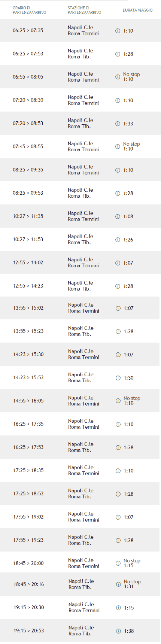Click the Stazione di Partenza/Arrivo header
Image resolution: width=161 pixels, height=644 pixels.
pyautogui.click(x=84, y=10)
